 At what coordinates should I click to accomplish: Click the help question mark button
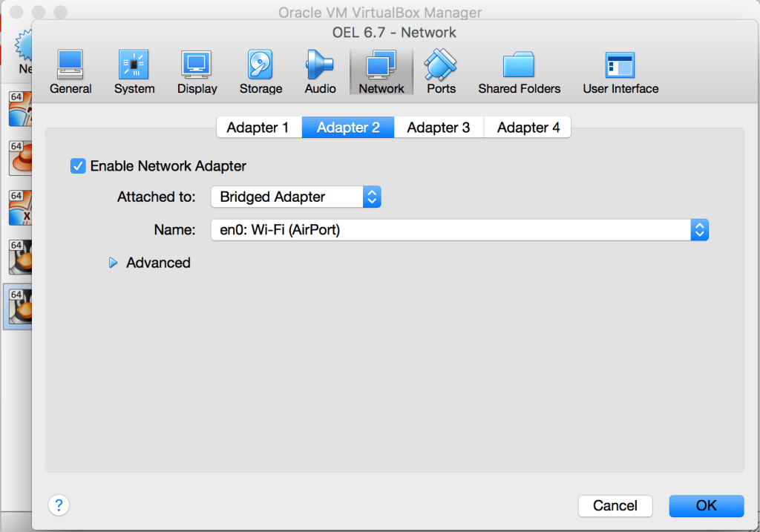(x=59, y=505)
